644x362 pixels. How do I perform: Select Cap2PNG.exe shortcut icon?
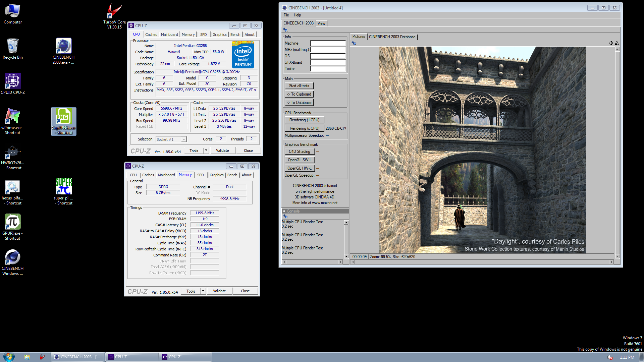pos(64,121)
